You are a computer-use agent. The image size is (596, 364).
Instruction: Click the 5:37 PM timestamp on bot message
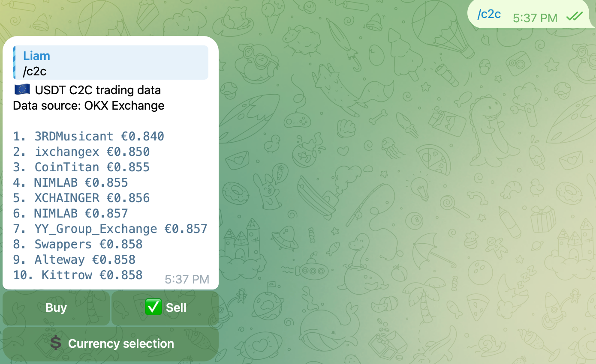[x=187, y=280]
